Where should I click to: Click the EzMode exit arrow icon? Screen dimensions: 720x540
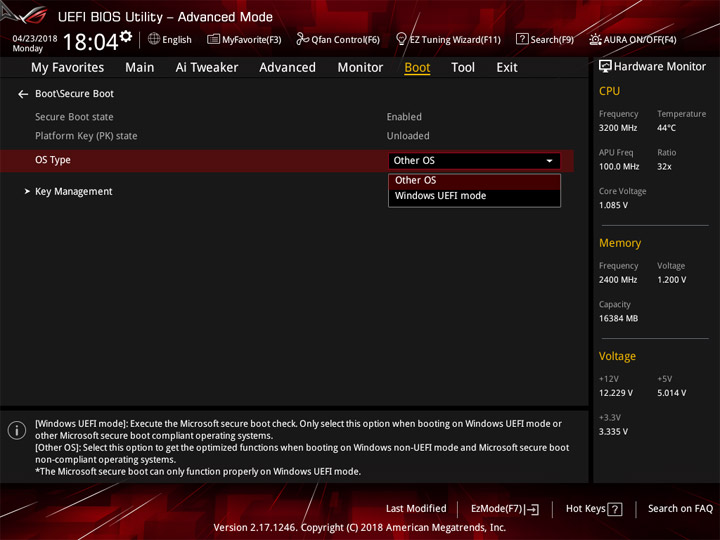coord(532,509)
